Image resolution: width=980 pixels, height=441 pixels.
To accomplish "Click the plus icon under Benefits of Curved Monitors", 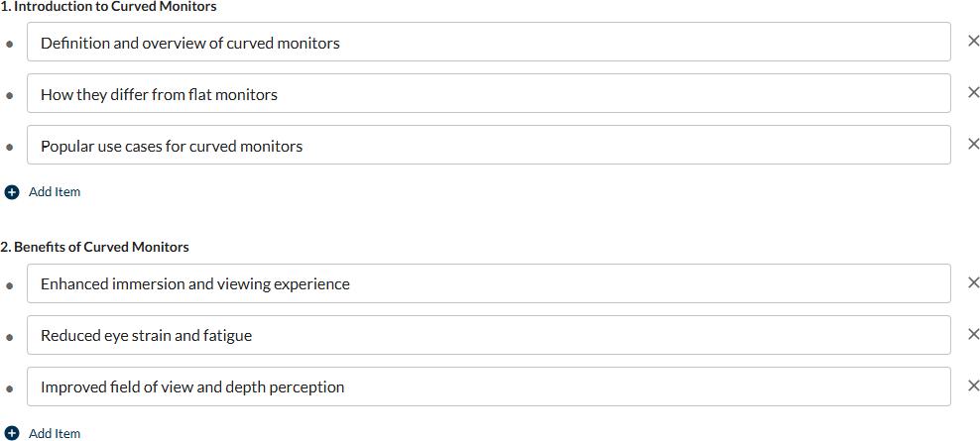I will (x=12, y=433).
